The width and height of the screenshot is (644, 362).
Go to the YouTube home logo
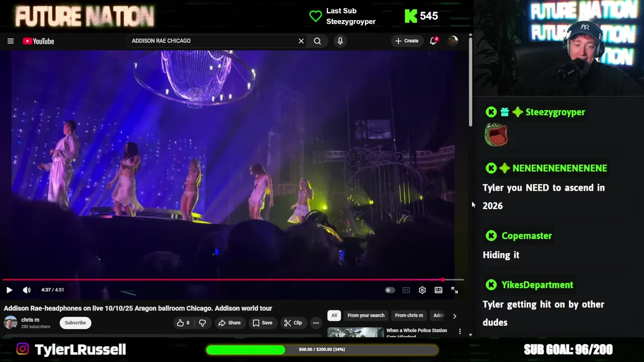(38, 41)
